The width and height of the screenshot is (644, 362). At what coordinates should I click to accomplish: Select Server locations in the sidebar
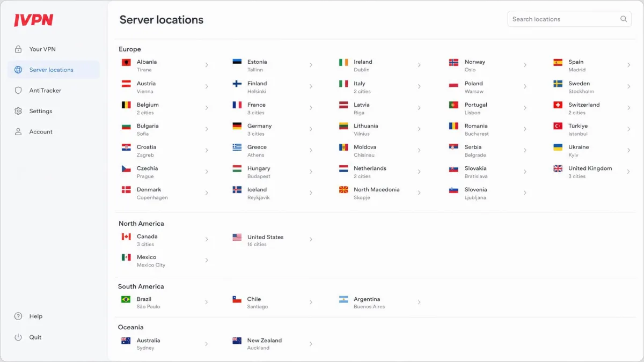[53, 70]
